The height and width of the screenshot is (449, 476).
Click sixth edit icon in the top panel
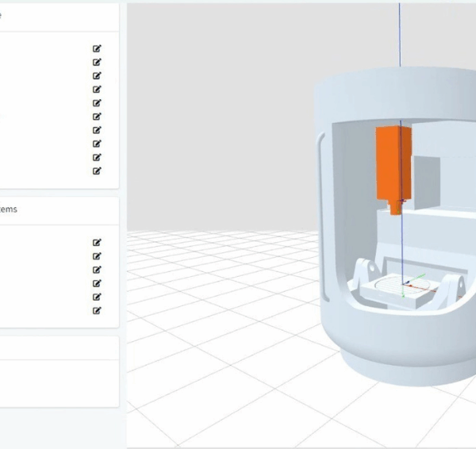pyautogui.click(x=97, y=117)
